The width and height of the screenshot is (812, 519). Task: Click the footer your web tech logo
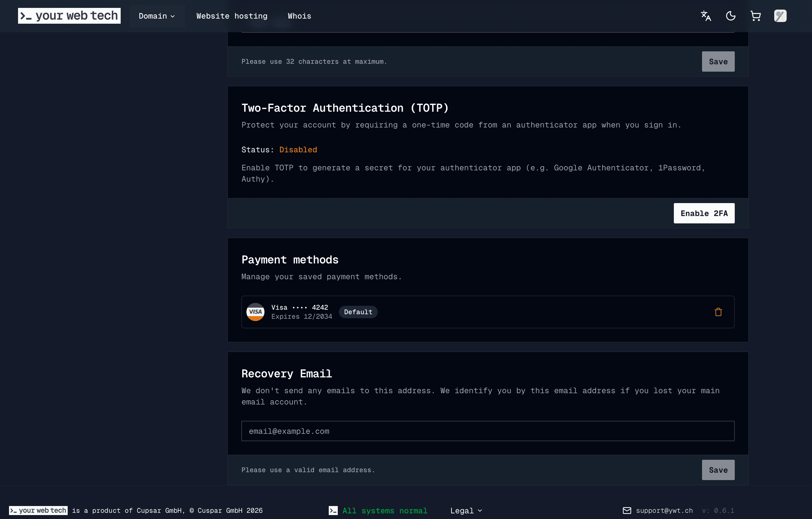click(x=38, y=510)
